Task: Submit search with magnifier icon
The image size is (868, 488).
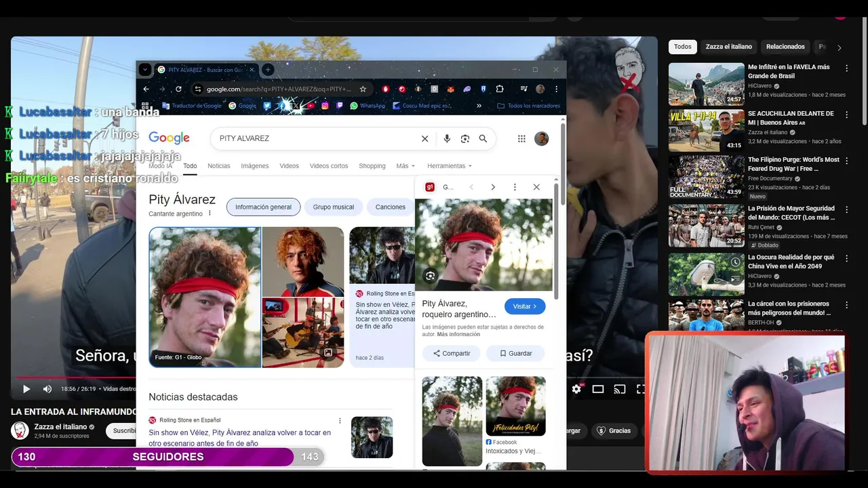Action: pos(483,138)
